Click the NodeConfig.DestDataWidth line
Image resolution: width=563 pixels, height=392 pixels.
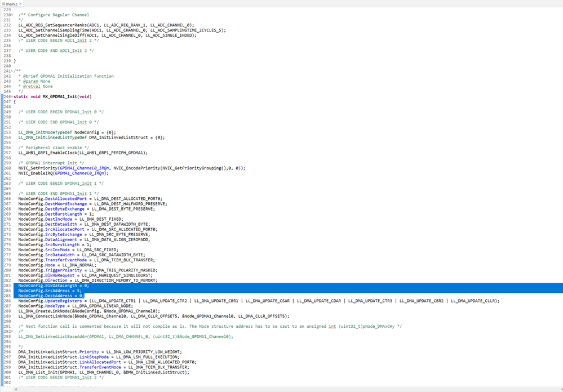85,224
